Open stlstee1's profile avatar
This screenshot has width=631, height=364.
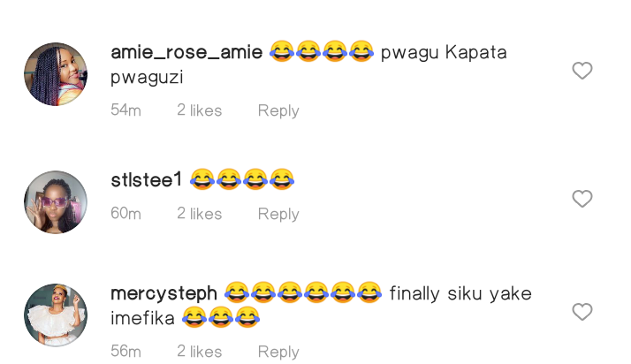[56, 202]
